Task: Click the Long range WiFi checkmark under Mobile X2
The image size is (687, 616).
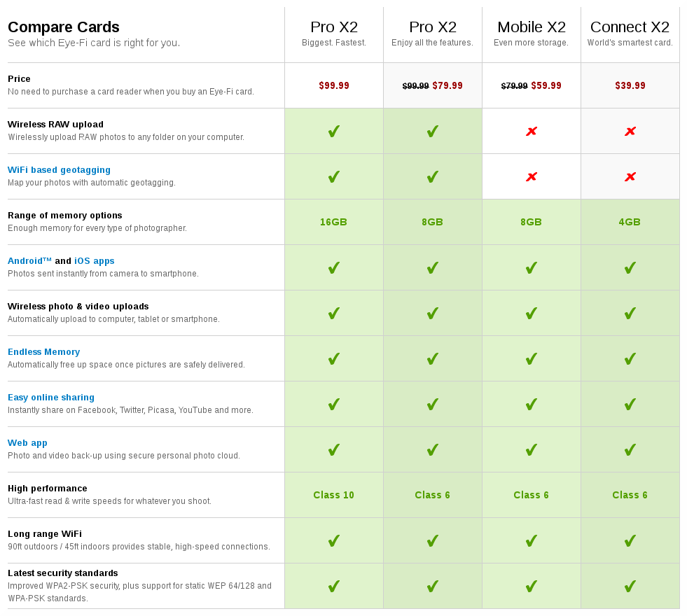Action: 532,540
